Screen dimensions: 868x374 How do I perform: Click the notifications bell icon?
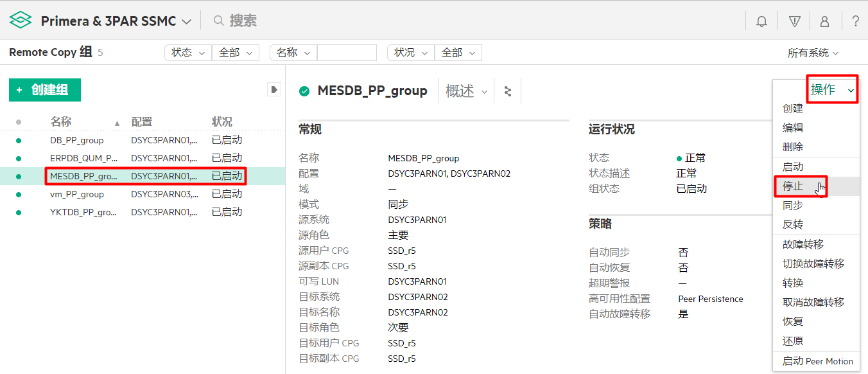click(761, 21)
